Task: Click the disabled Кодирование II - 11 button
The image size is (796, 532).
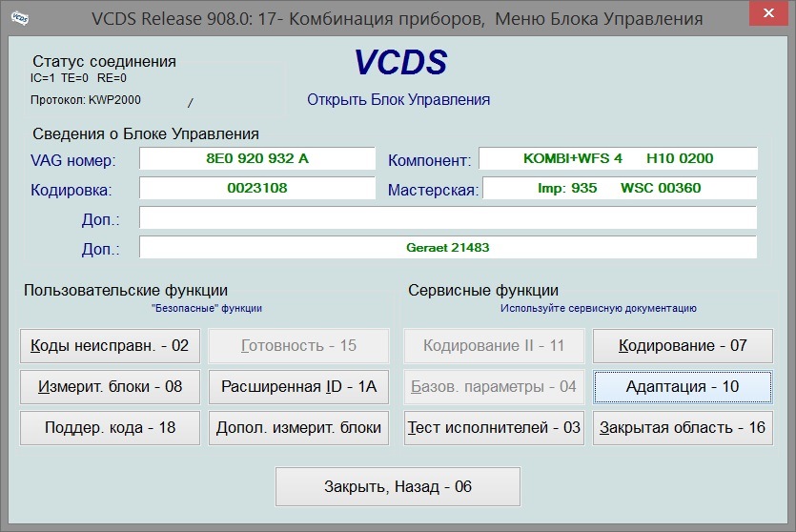Action: (494, 346)
